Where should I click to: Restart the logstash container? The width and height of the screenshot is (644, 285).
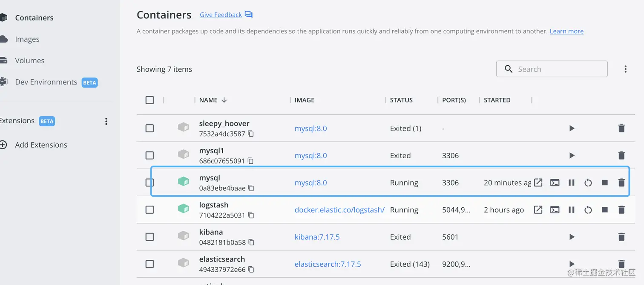click(x=588, y=210)
